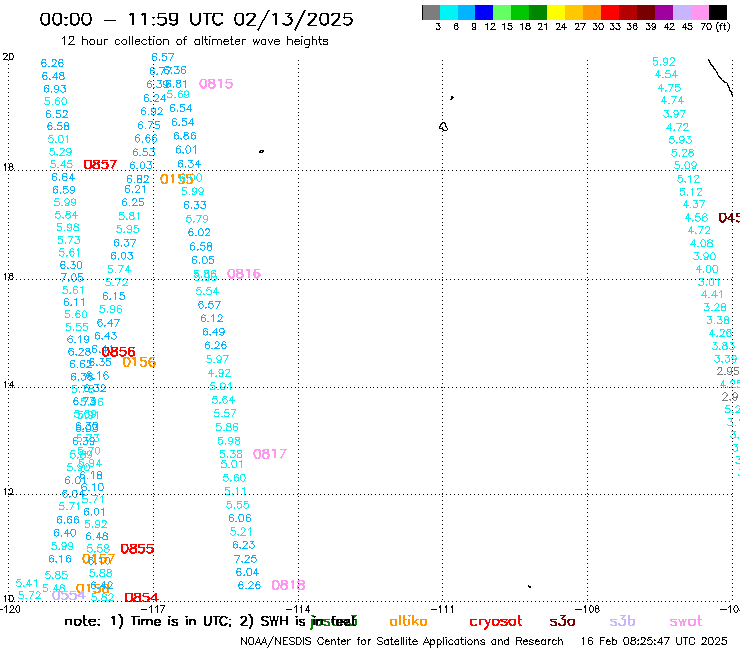Click the light green color scale swatch
Viewport: 740px width, 650px height.
click(502, 12)
